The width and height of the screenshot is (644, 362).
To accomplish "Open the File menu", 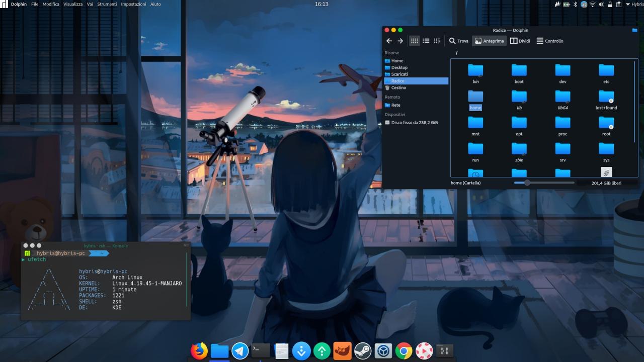I will point(35,4).
